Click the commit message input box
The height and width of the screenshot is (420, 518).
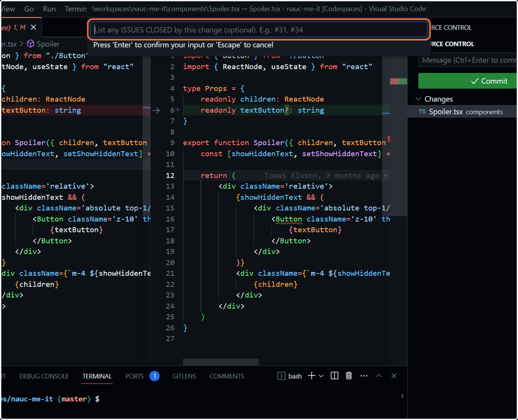point(468,60)
